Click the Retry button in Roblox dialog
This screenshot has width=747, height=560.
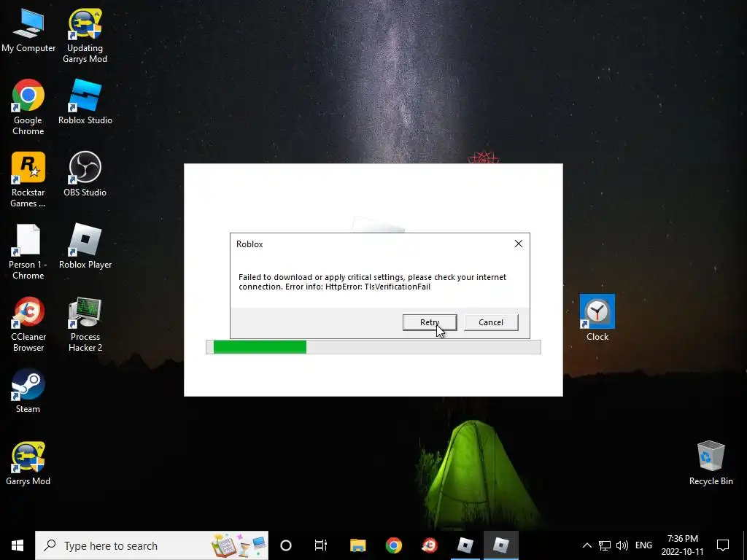(x=430, y=322)
